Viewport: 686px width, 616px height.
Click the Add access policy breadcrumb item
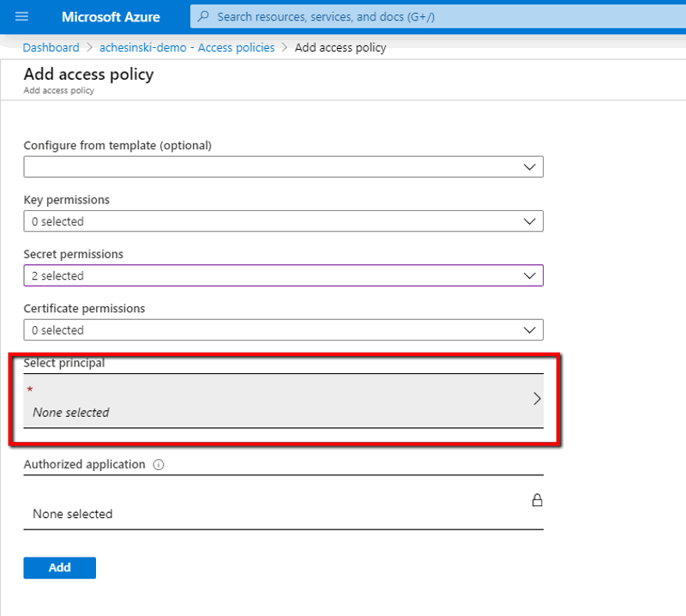[340, 48]
